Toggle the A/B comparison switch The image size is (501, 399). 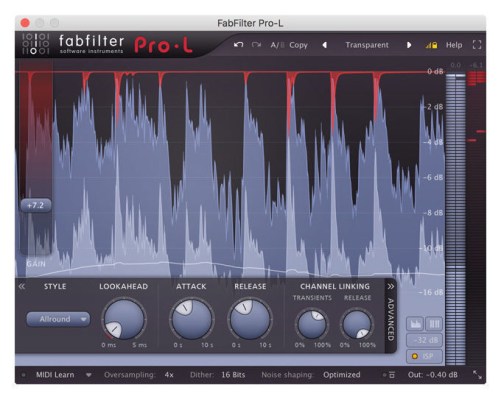pyautogui.click(x=277, y=45)
